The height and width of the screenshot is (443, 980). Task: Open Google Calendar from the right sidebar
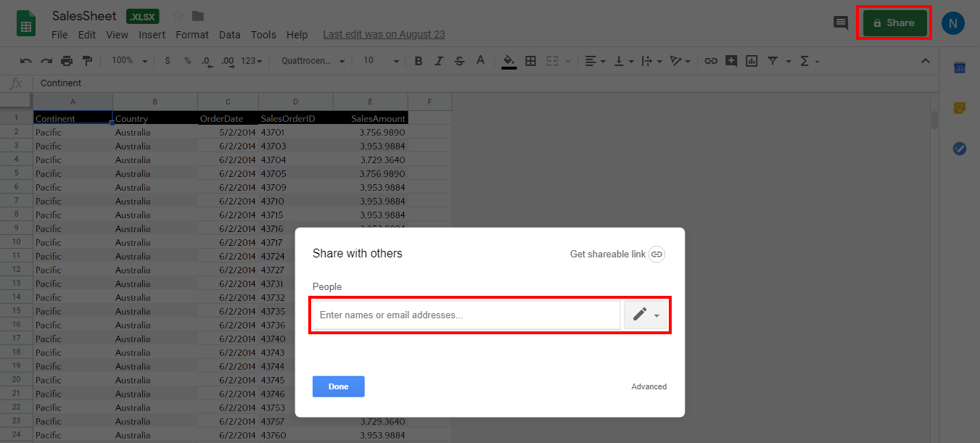958,67
